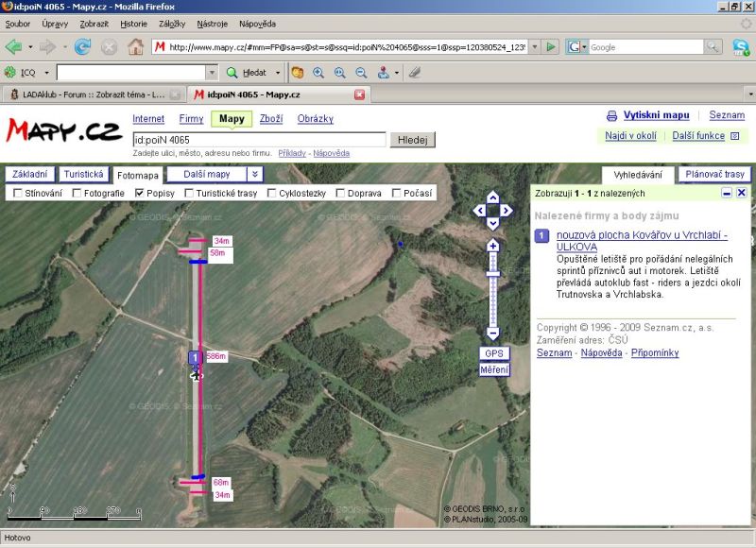Uncheck the Popisy checkbox
756x548 pixels.
[x=140, y=193]
